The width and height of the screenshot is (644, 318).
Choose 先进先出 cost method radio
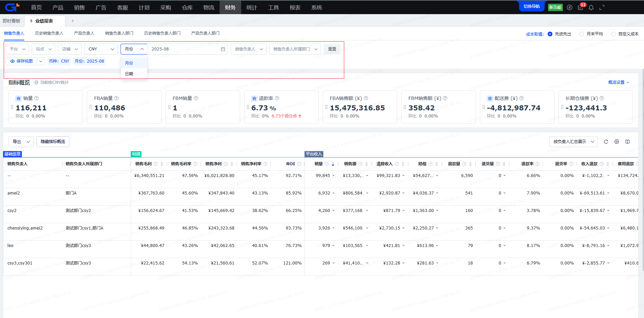tap(550, 34)
